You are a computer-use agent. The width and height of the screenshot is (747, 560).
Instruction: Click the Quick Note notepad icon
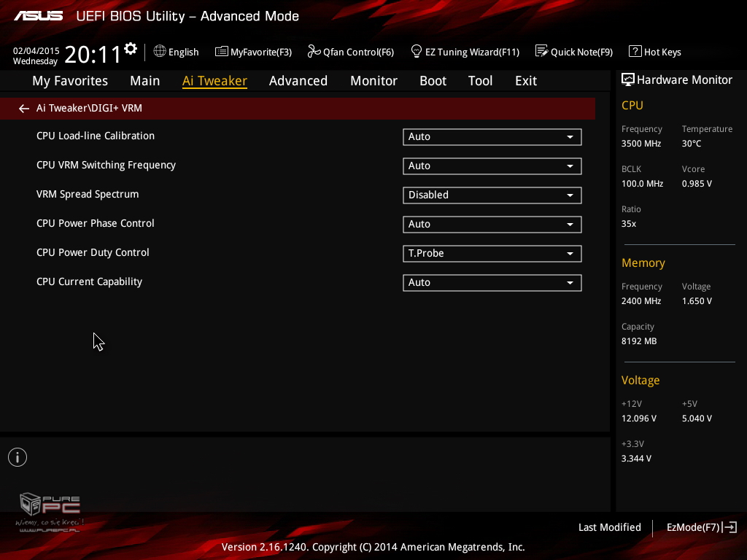(542, 52)
